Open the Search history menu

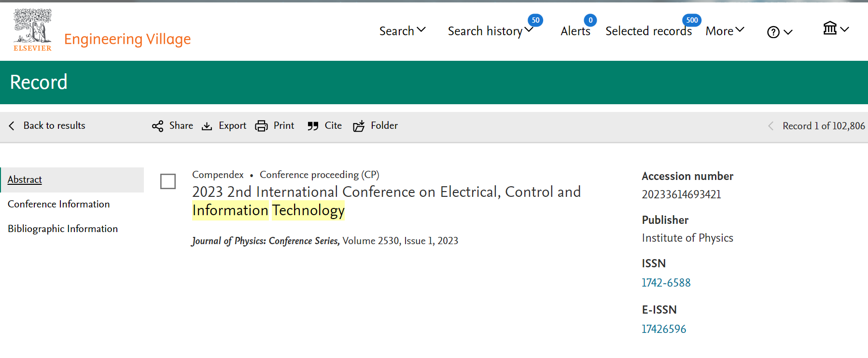pos(490,31)
